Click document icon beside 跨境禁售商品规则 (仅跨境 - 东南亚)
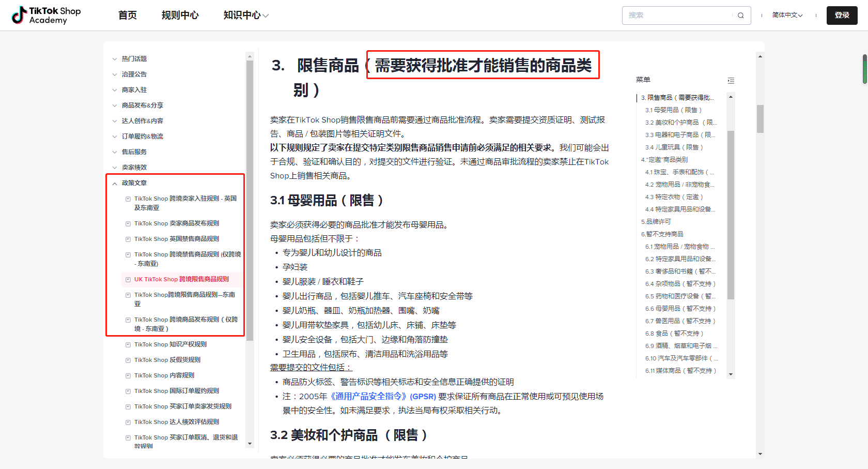The image size is (868, 469). (x=128, y=255)
